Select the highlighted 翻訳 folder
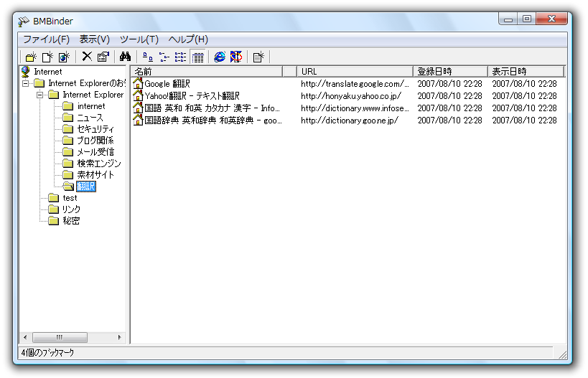 coord(86,186)
